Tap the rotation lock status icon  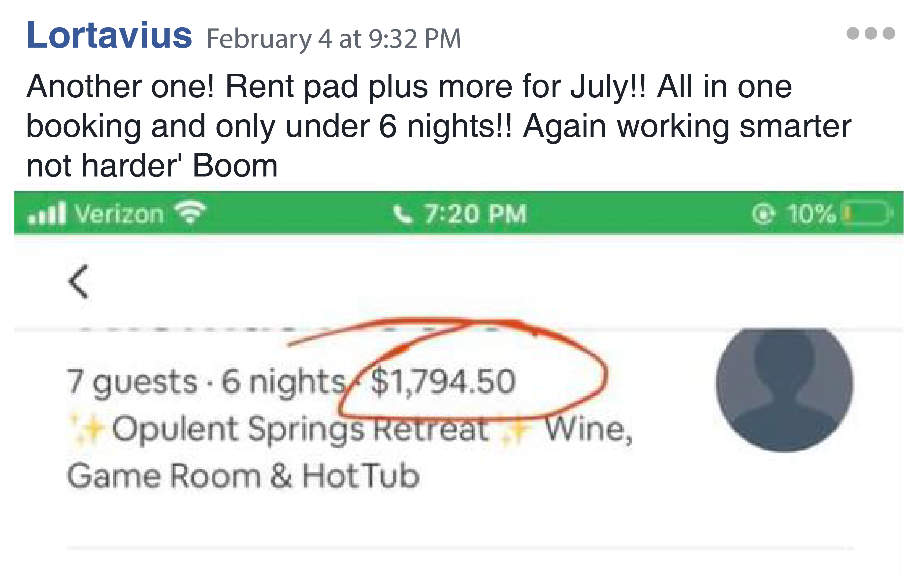pos(763,213)
